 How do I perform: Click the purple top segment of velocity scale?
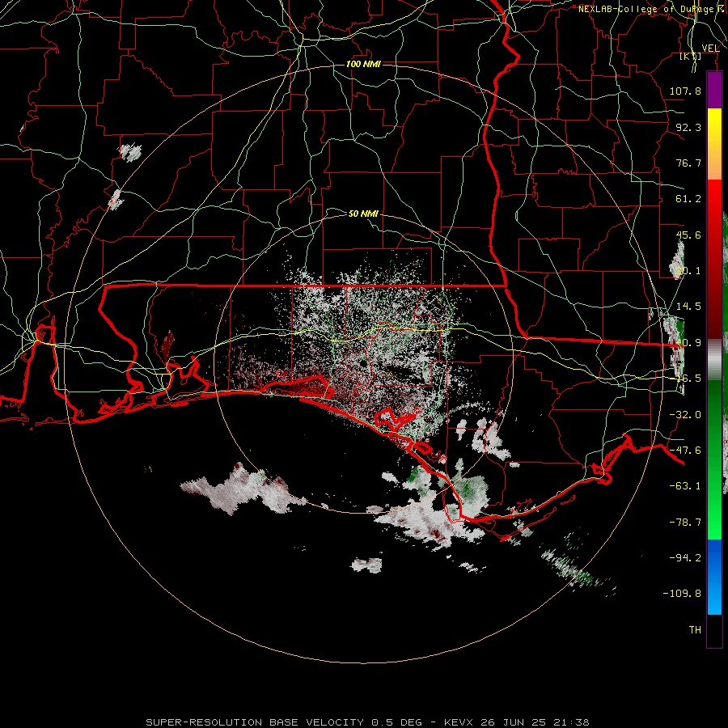(x=714, y=91)
